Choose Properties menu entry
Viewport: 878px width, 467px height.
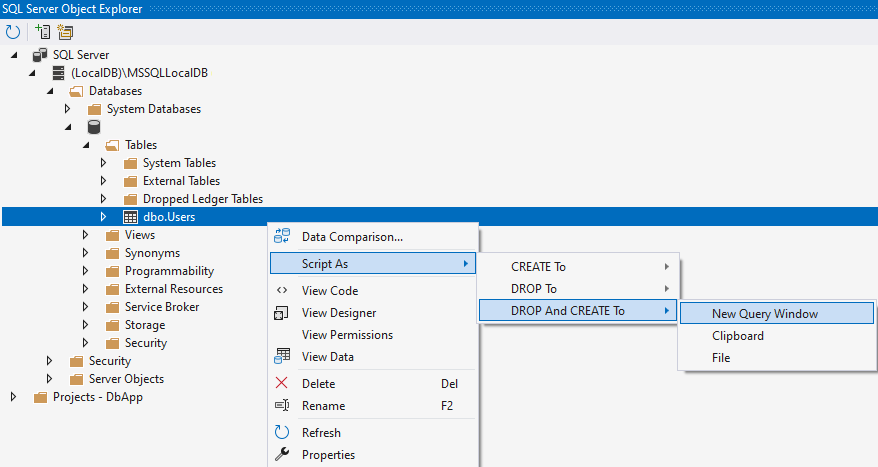[372, 455]
